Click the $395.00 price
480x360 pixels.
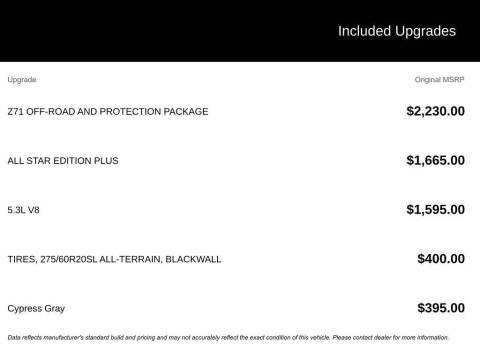pos(441,308)
